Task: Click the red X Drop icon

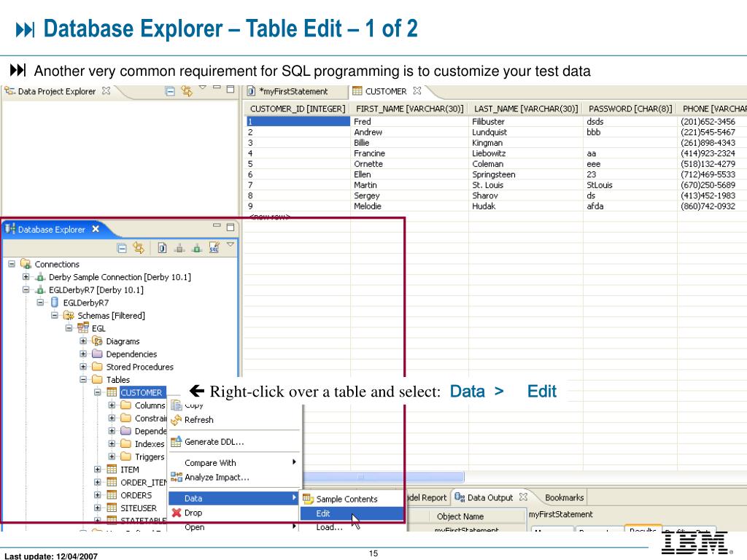Action: (x=177, y=513)
